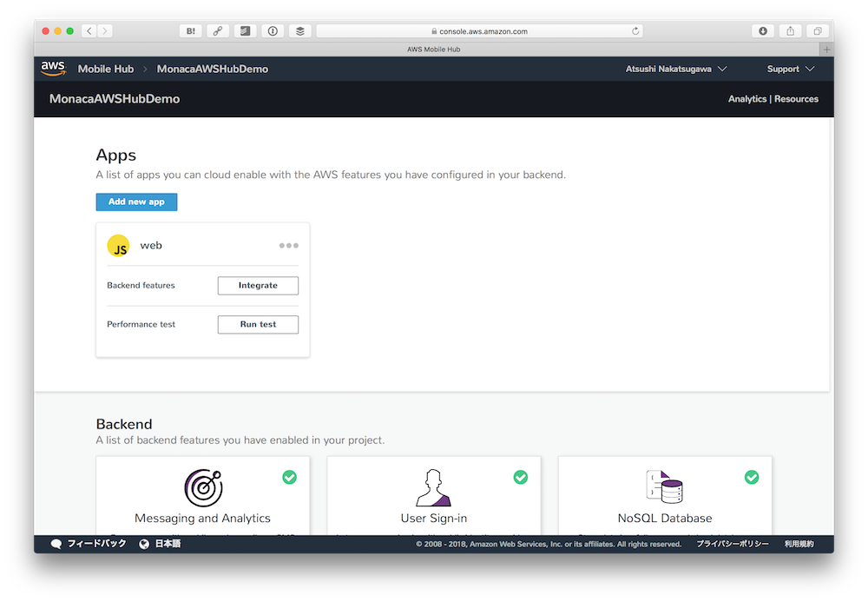This screenshot has width=868, height=602.
Task: Click the link-shaped extension toolbar icon
Action: [218, 31]
